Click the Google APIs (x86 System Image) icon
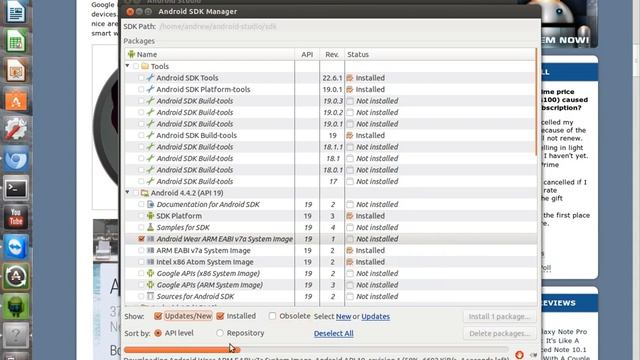The height and width of the screenshot is (360, 640). (x=150, y=273)
